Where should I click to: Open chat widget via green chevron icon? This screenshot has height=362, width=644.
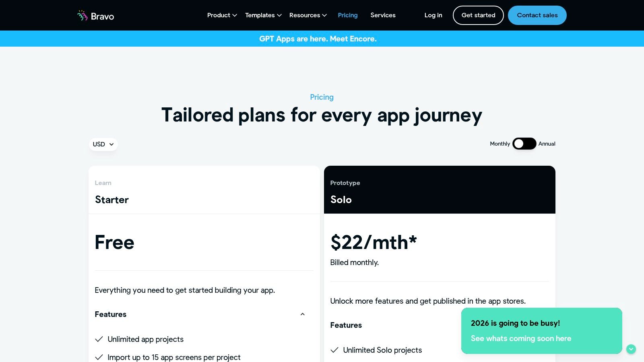631,349
